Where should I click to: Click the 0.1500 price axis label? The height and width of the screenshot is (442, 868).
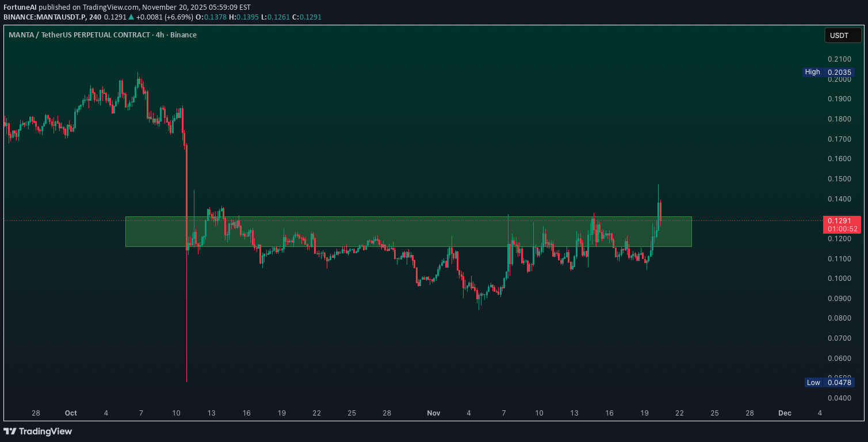[839, 179]
